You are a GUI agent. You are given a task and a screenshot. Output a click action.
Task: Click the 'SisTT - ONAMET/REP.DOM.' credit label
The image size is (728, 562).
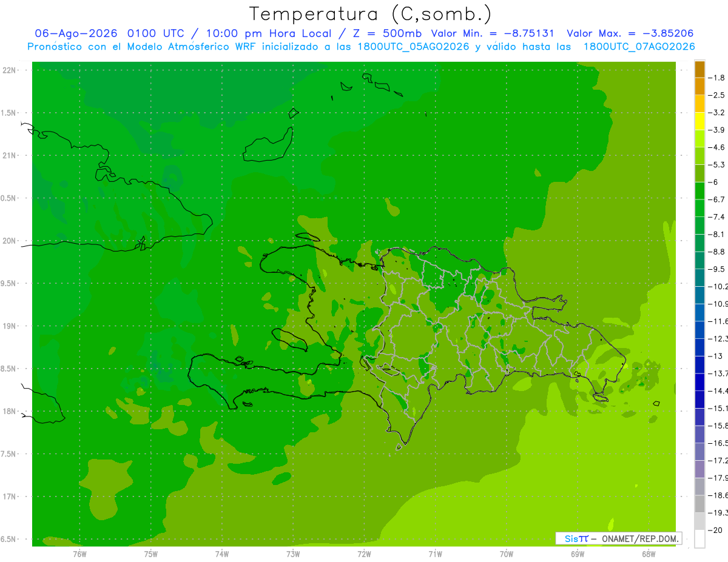point(618,538)
